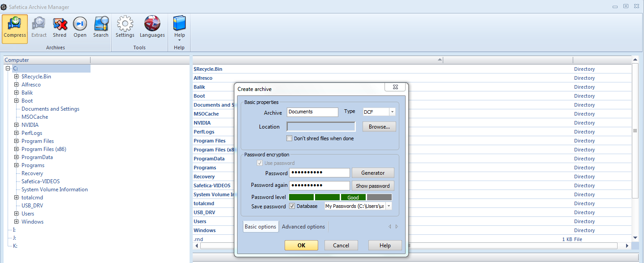Screen dimensions: 644x263
Task: Click the Password input field
Action: [x=319, y=173]
